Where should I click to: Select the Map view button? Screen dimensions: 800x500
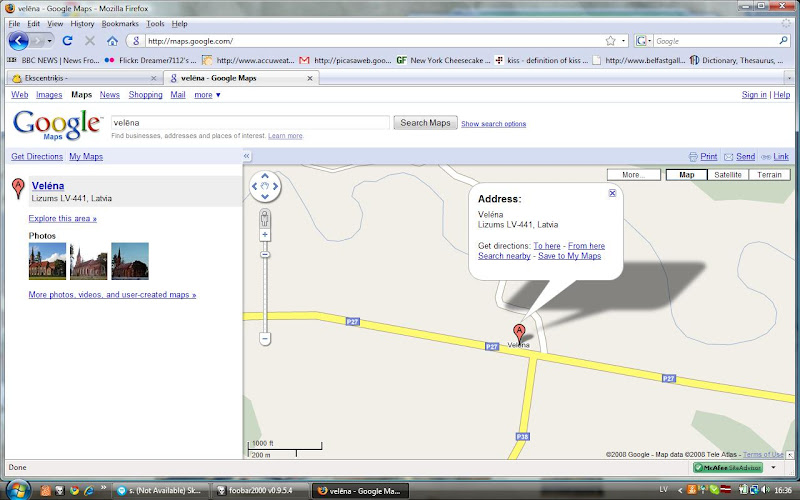[687, 174]
